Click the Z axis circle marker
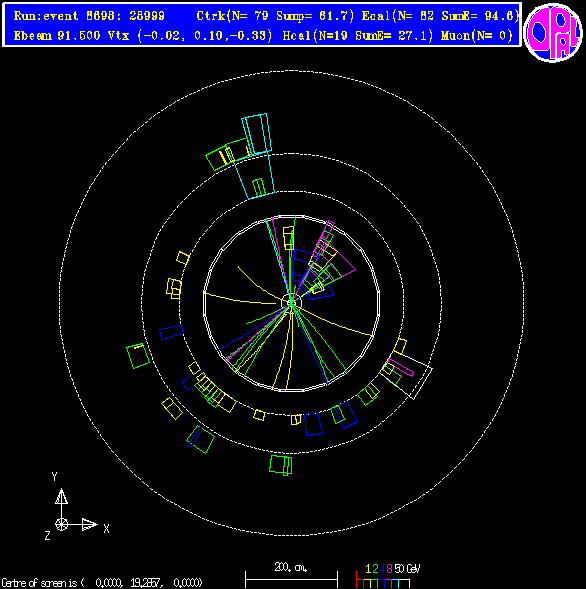The image size is (586, 589). [x=62, y=524]
